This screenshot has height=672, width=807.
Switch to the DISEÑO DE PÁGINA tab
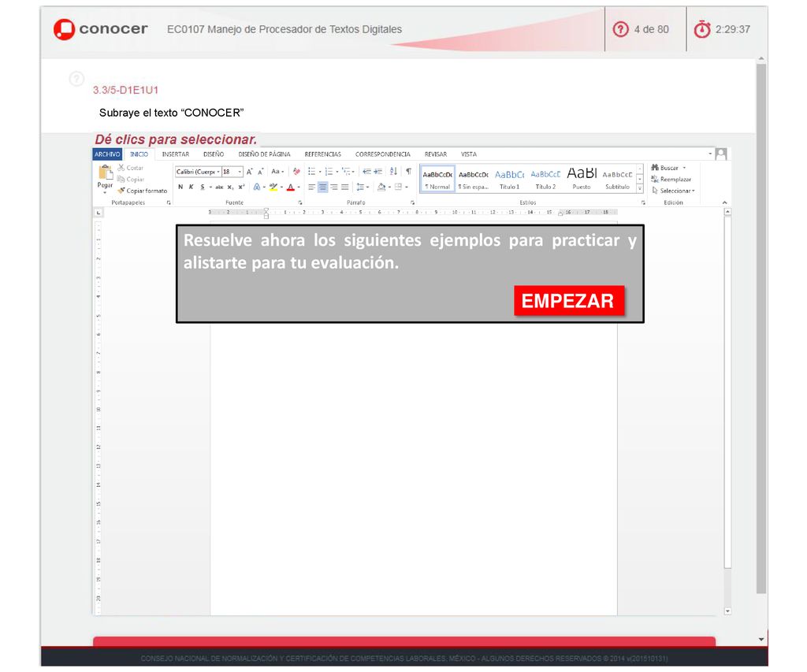265,154
